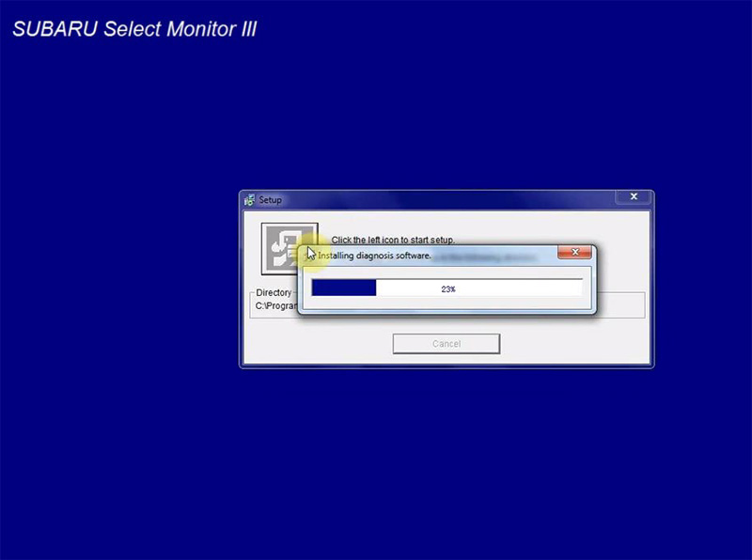This screenshot has height=560, width=752.
Task: Click the "Click the left icon to start setup." text
Action: click(x=393, y=240)
